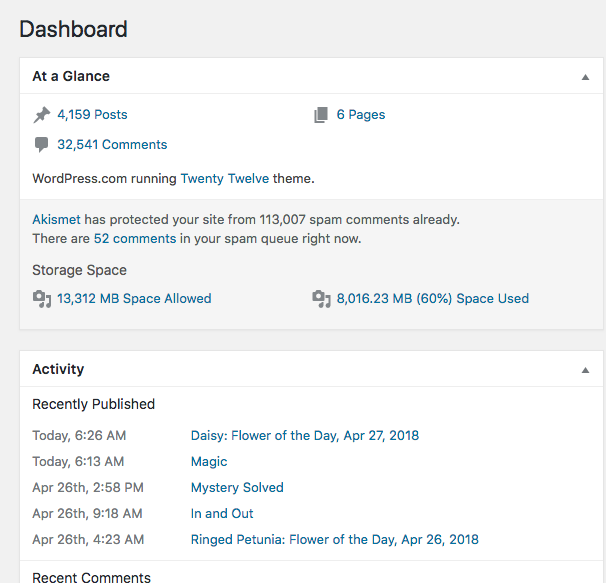Click the media icon beside Space Used

coord(321,298)
